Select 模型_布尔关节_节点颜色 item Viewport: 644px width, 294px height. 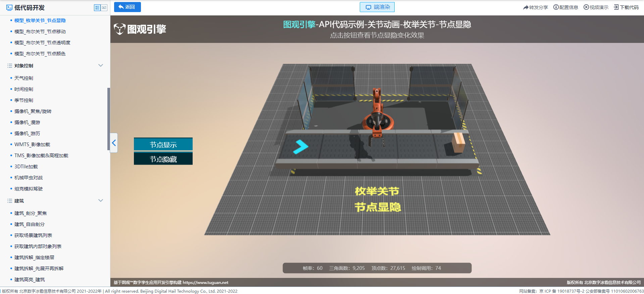tap(40, 54)
